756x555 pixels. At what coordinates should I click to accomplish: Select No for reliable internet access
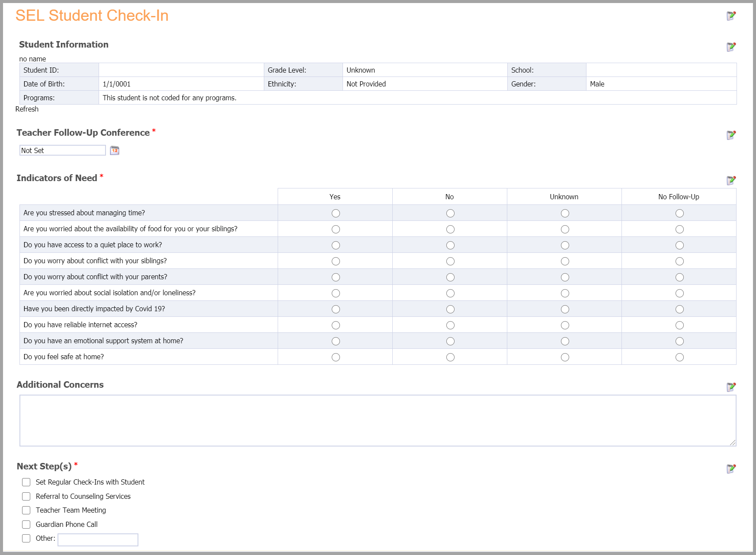pos(450,325)
